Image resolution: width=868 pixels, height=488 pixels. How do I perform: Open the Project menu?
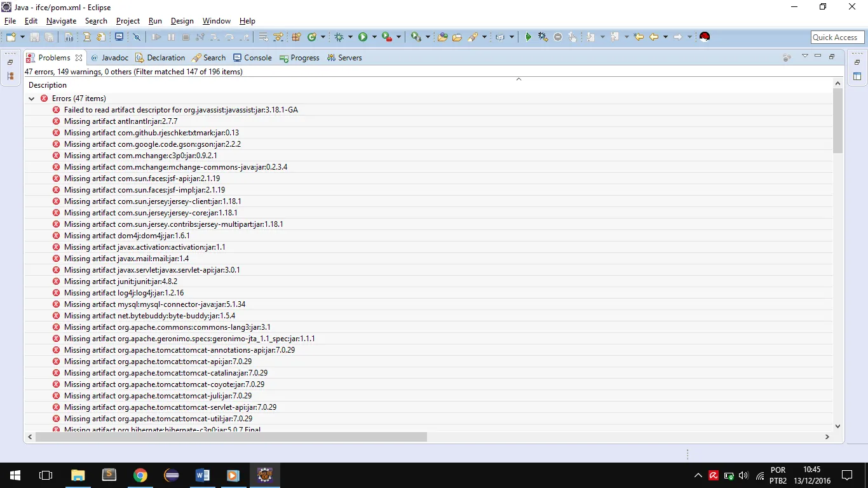(x=128, y=21)
